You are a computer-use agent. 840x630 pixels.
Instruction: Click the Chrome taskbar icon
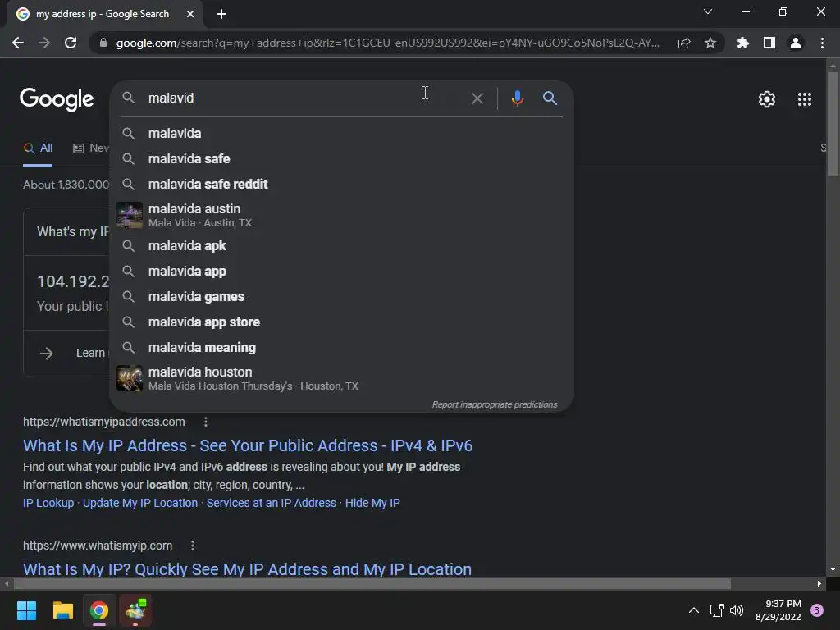coord(99,610)
